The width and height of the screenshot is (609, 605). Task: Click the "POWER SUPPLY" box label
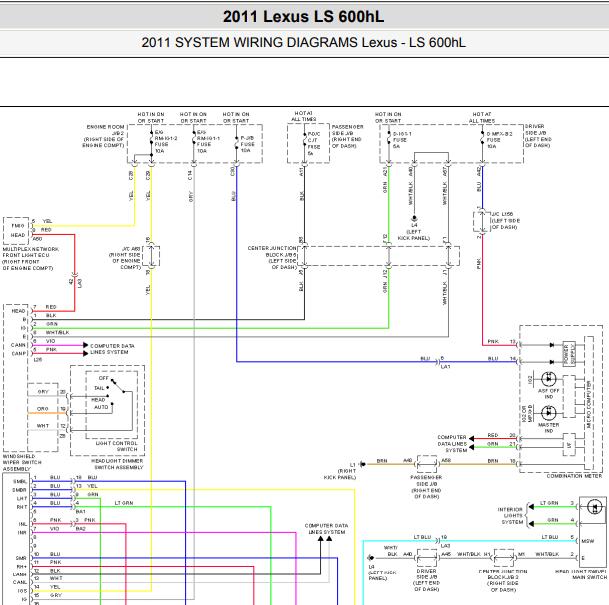(x=569, y=354)
